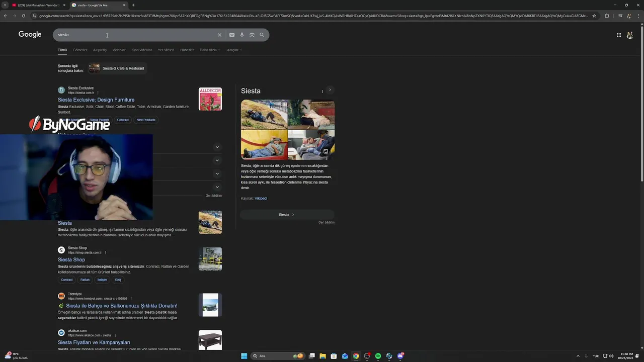Open the İletişim chip under Siesta Shop
The width and height of the screenshot is (644, 362).
(102, 280)
